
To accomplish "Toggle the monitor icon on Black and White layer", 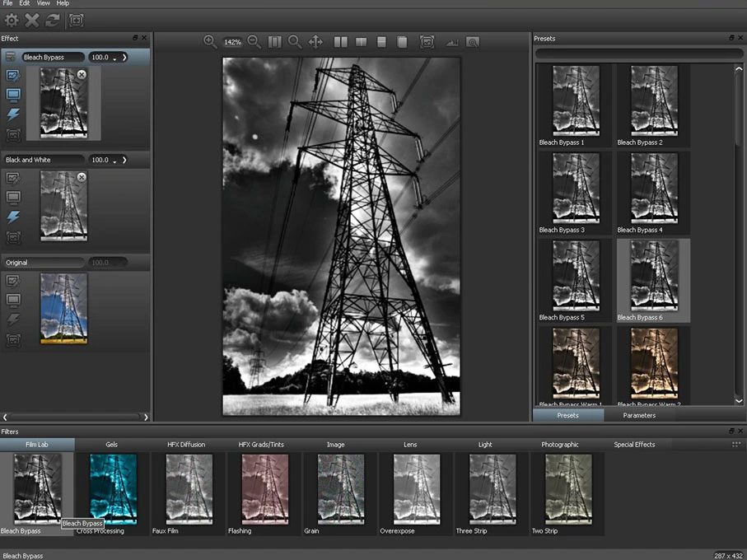I will [x=13, y=198].
